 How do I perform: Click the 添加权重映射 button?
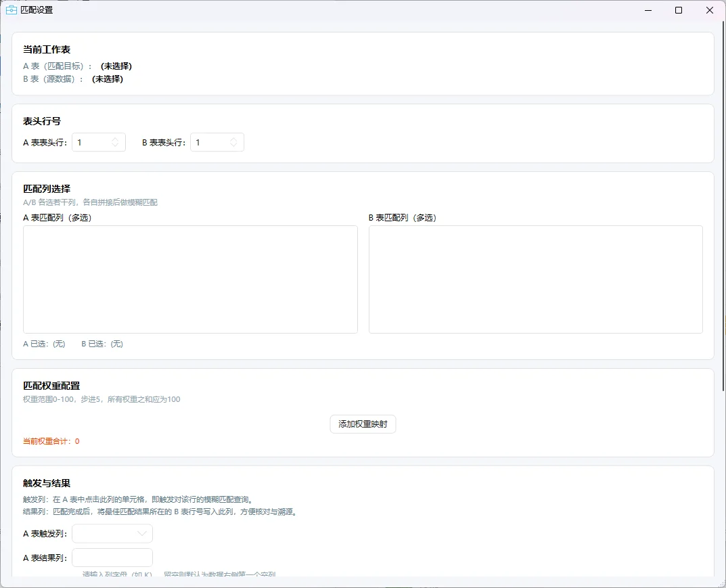[x=363, y=424]
